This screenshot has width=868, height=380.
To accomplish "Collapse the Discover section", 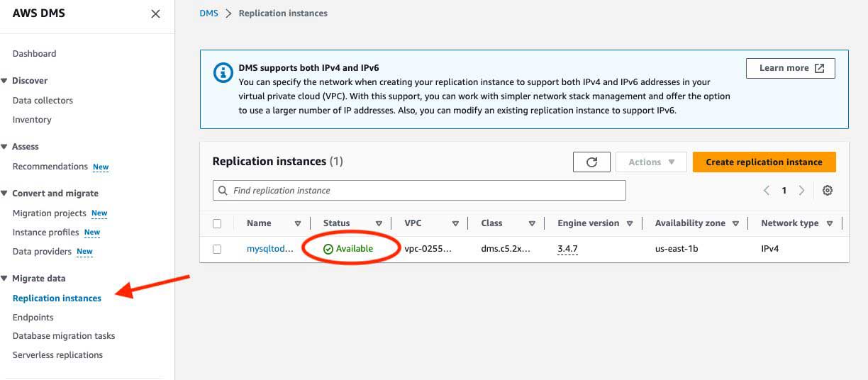I will (x=4, y=81).
